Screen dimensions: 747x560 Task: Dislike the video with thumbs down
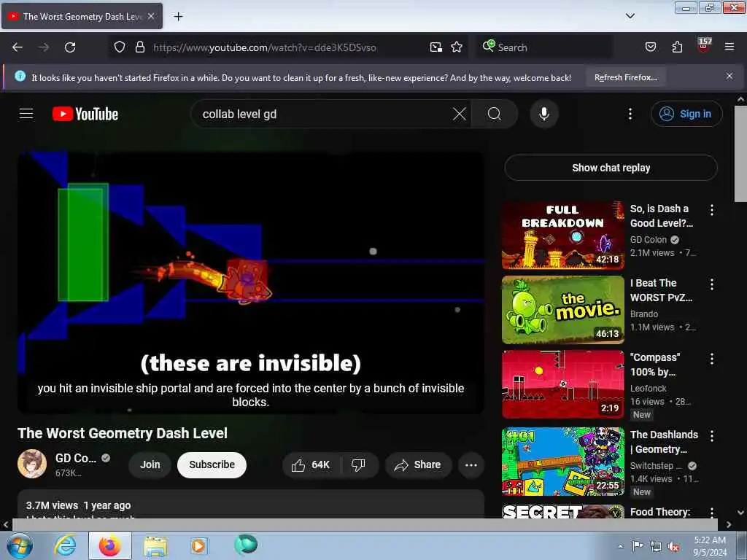359,464
